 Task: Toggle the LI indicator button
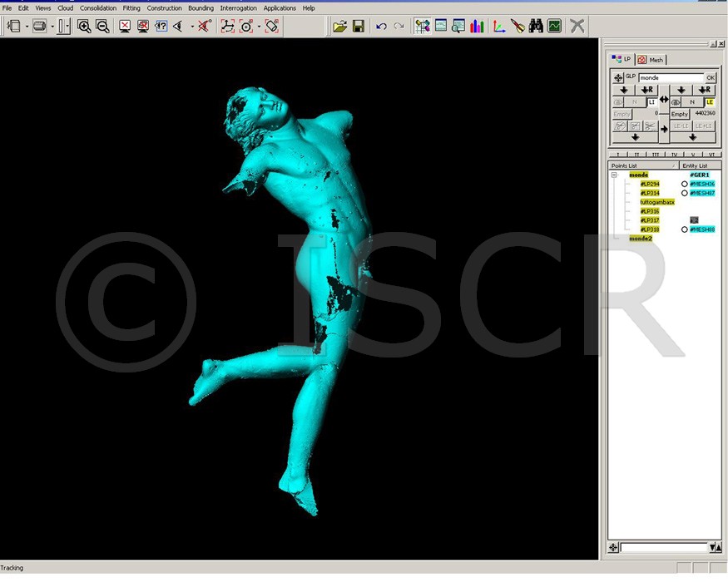(x=652, y=101)
